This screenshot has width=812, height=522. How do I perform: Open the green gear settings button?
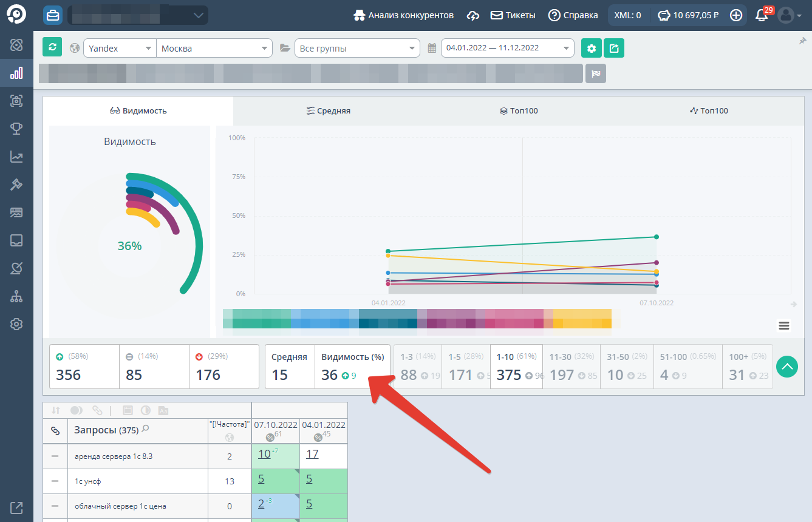pyautogui.click(x=591, y=48)
